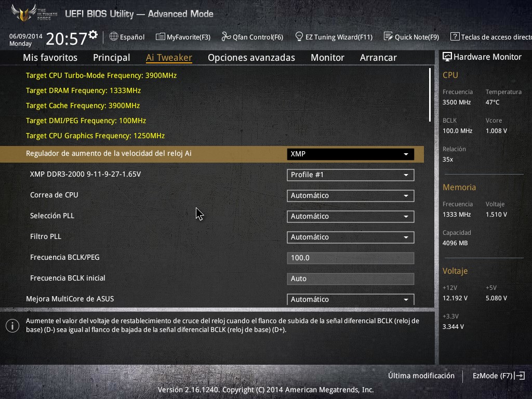
Task: Click the Frecuencia BCLK inicial field
Action: (351, 278)
